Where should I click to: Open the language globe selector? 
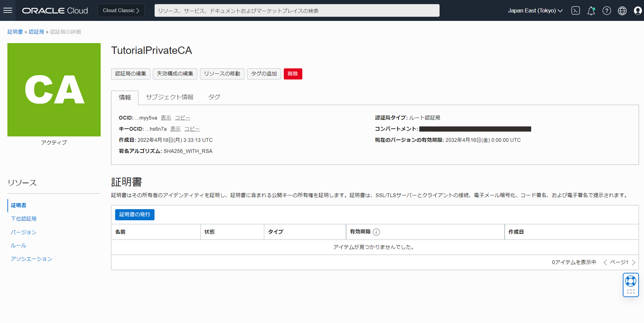coord(622,11)
